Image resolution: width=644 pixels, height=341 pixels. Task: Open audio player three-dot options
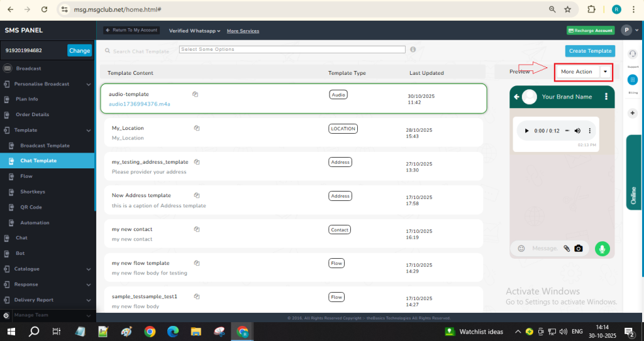(590, 131)
